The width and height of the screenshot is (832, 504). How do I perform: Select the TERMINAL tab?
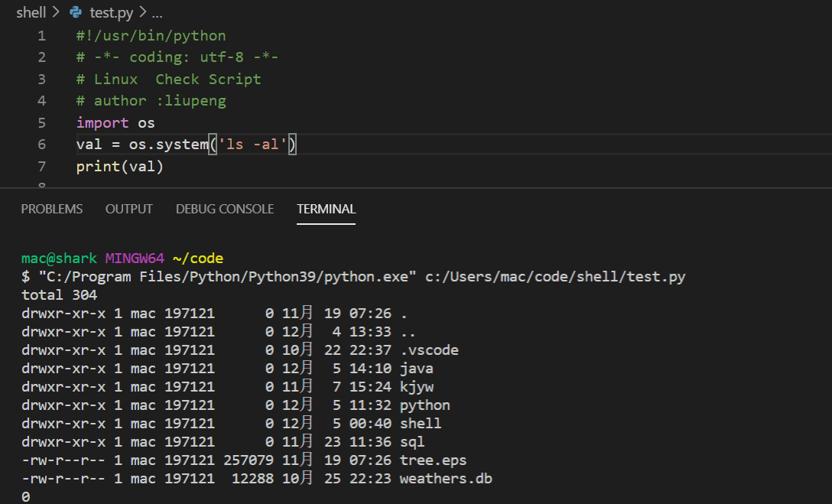326,208
